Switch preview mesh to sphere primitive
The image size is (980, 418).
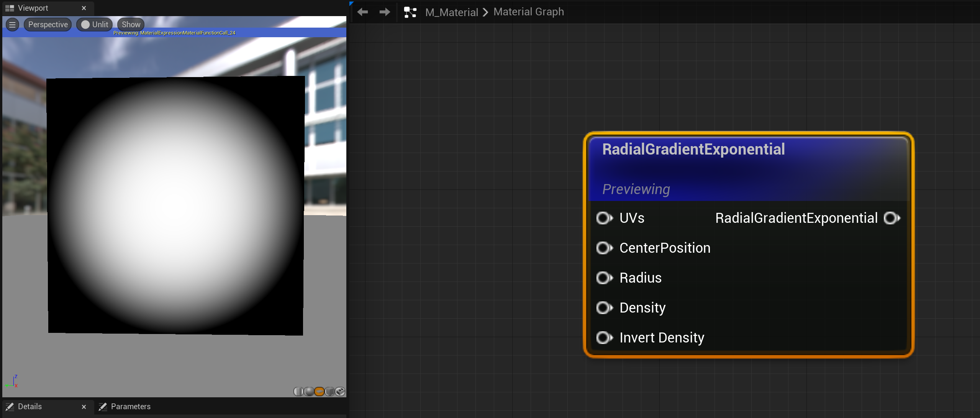point(309,392)
